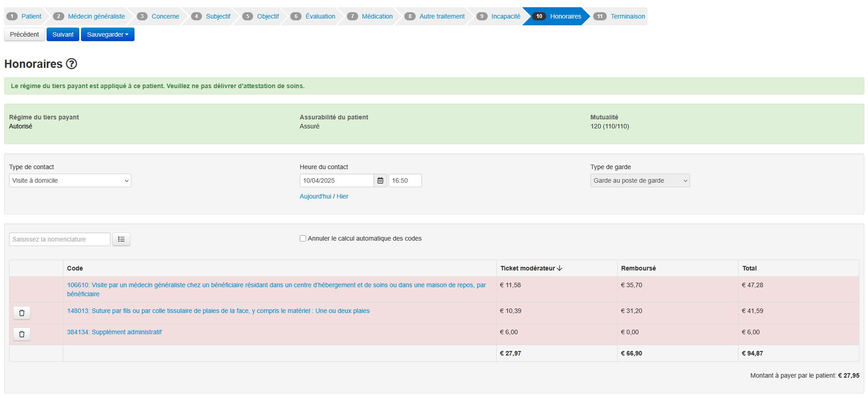
Task: Delete the 148013 suture code row
Action: click(22, 313)
